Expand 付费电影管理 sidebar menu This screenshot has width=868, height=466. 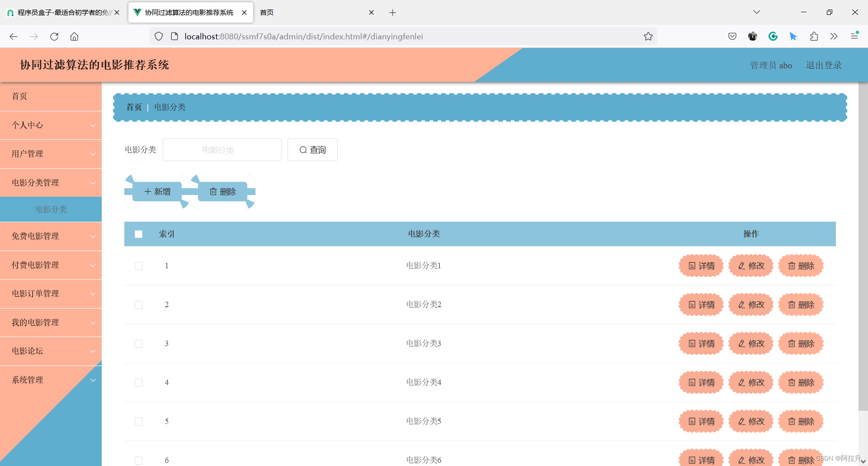51,265
